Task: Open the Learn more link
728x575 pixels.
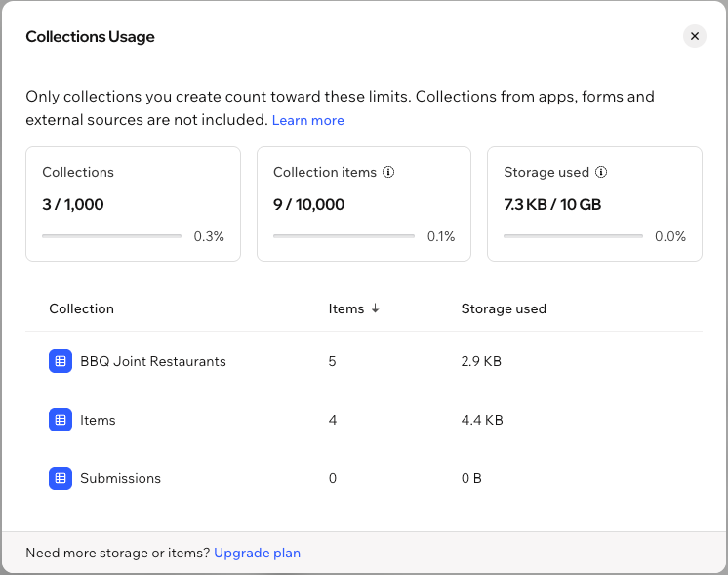Action: coord(307,120)
